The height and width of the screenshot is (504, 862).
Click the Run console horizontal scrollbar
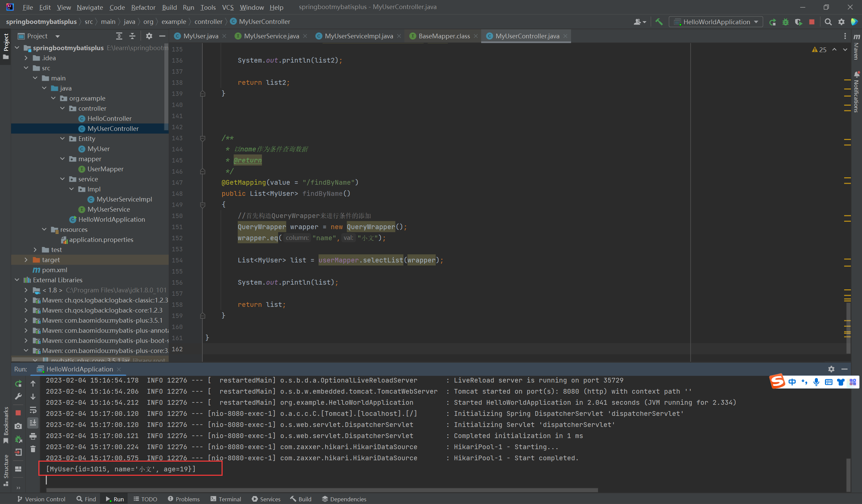[322, 490]
